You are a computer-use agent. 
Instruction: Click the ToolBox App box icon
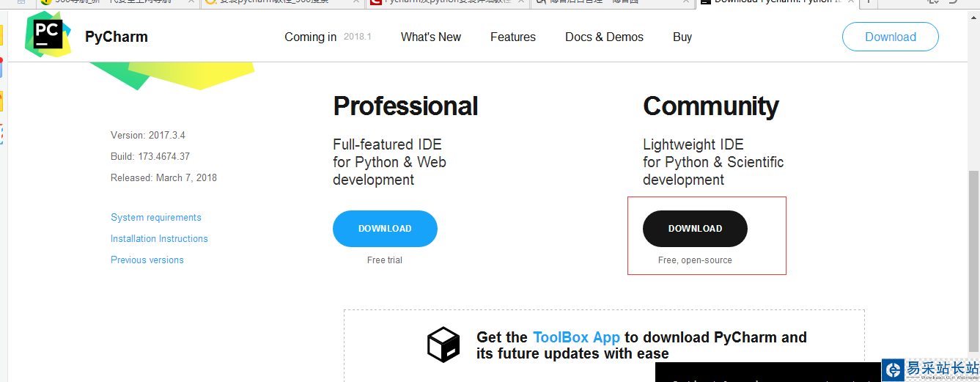[x=443, y=345]
